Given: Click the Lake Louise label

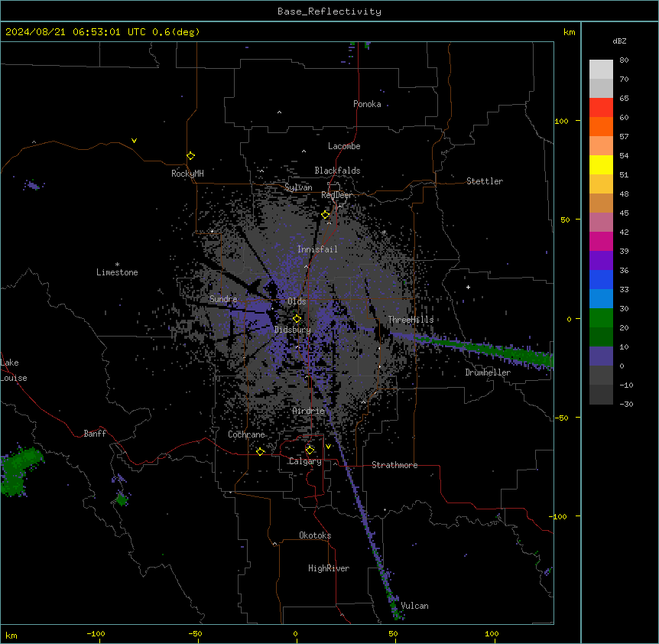Looking at the screenshot, I should [x=14, y=370].
